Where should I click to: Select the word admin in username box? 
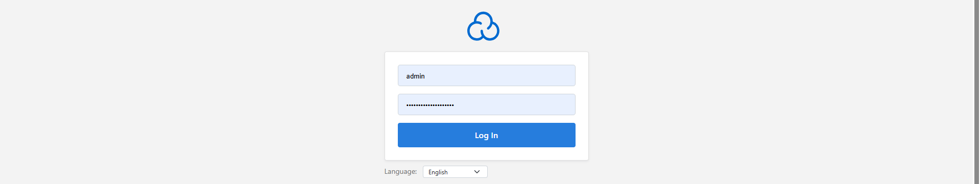click(415, 76)
